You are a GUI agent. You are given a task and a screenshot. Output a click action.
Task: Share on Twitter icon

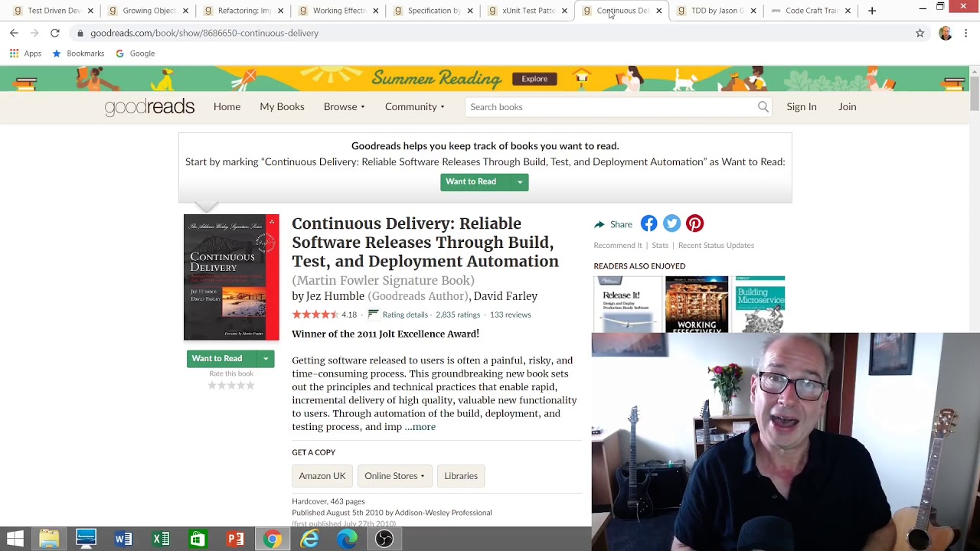click(672, 223)
